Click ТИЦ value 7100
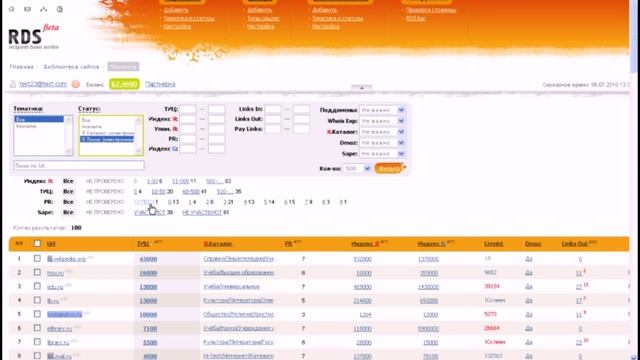Image resolution: width=640 pixels, height=360 pixels. pyautogui.click(x=150, y=329)
